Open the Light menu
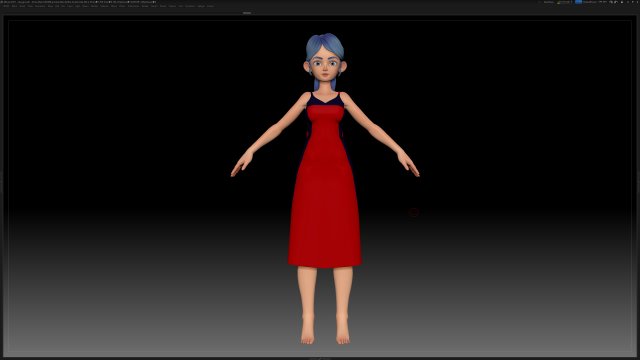 77,6
